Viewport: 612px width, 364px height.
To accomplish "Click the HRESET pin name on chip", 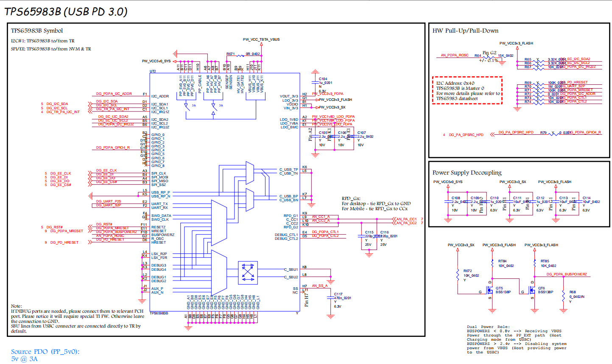I will click(x=159, y=242).
